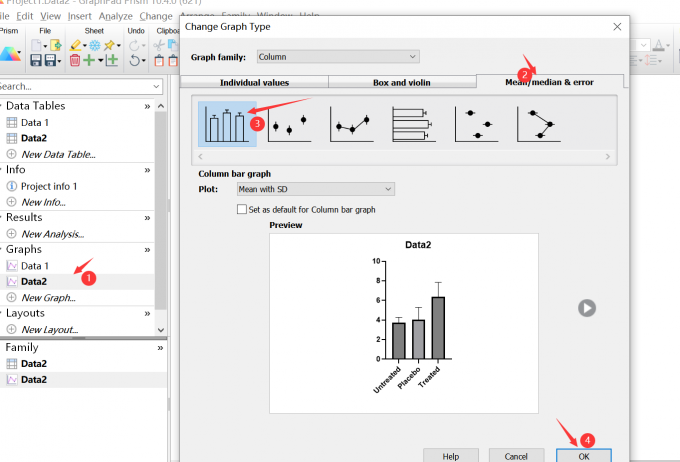Click the Save floppy disk icon
Viewport: 680px width, 462px height.
click(x=36, y=60)
